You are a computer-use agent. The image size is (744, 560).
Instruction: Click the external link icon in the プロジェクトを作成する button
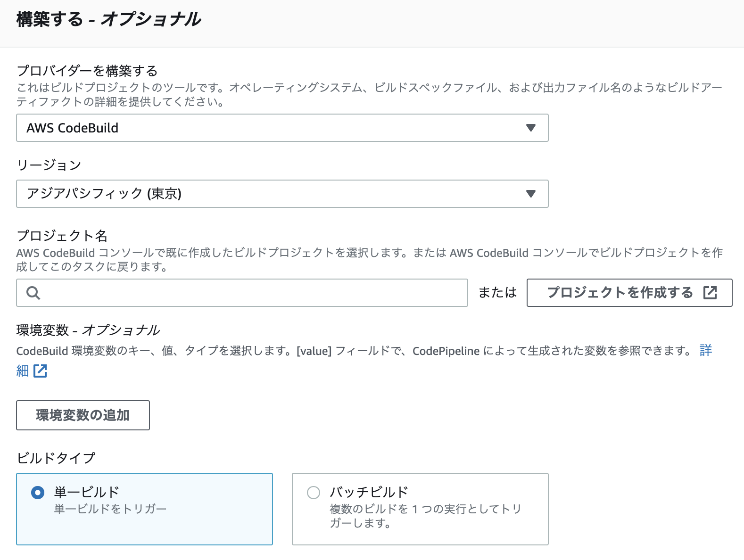coord(710,293)
